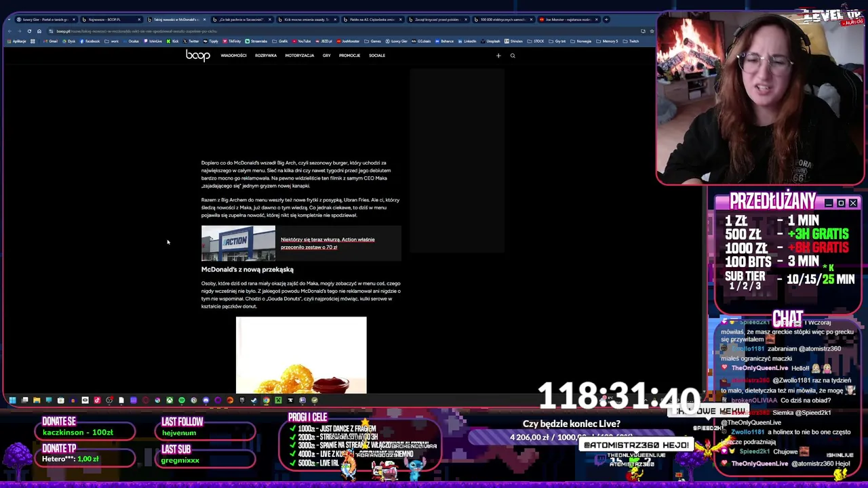Screen dimensions: 868x488
Task: Open the Twitter bookmark
Action: coord(191,41)
